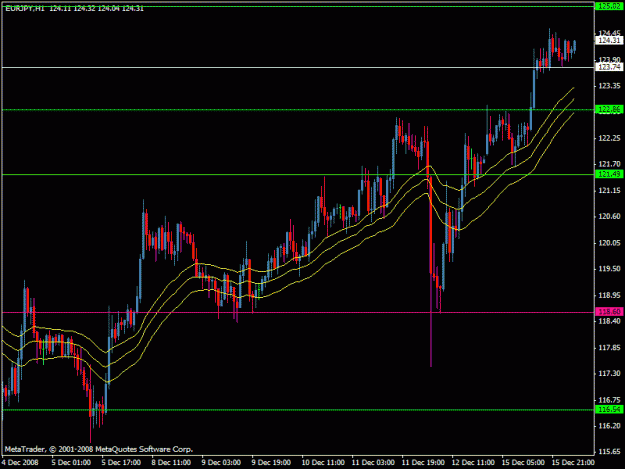Select the green 125.02 price tag
Image resolution: width=625 pixels, height=469 pixels.
(x=609, y=6)
